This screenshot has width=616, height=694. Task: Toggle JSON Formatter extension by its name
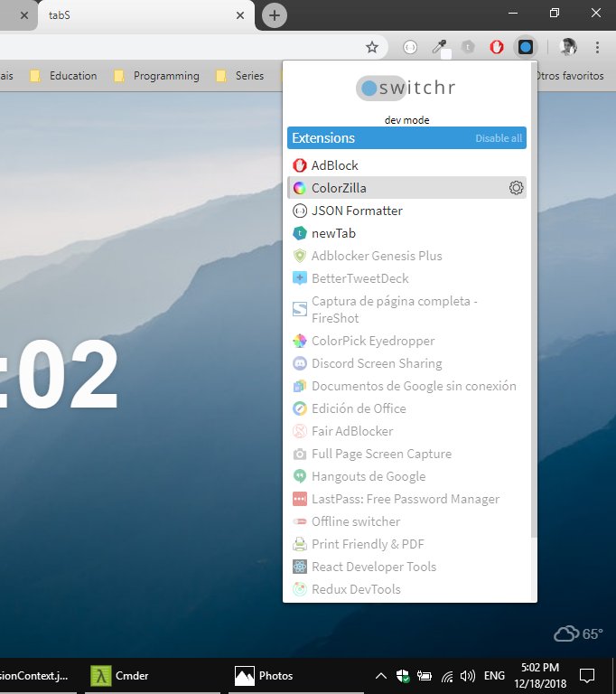click(x=357, y=211)
